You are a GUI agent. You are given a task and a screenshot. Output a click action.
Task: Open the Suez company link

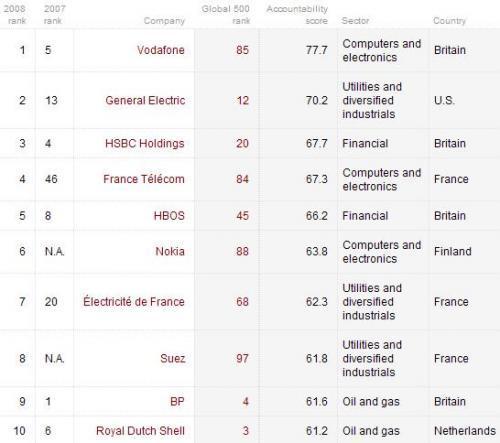(x=172, y=358)
